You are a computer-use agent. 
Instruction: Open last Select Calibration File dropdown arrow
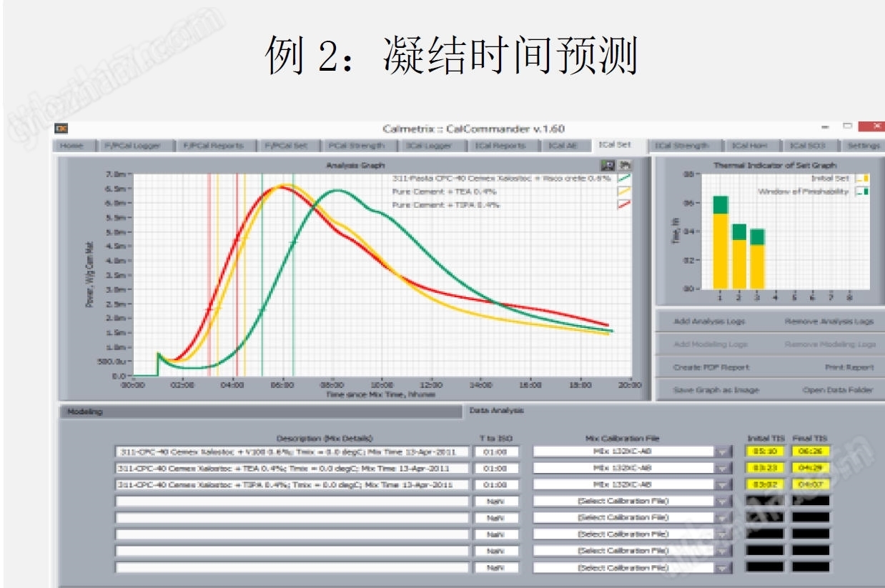pyautogui.click(x=724, y=568)
